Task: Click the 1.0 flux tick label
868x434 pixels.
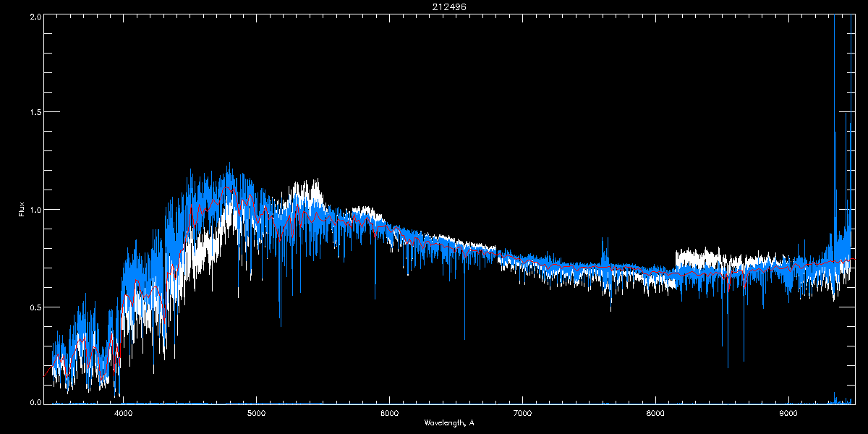Action: point(35,210)
